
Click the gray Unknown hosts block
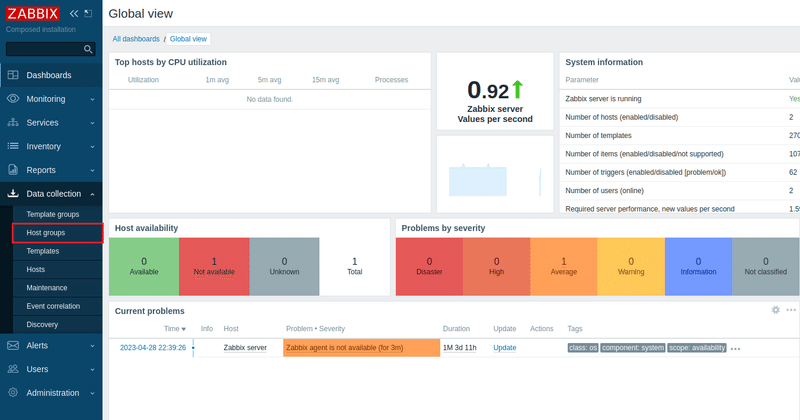coord(284,266)
